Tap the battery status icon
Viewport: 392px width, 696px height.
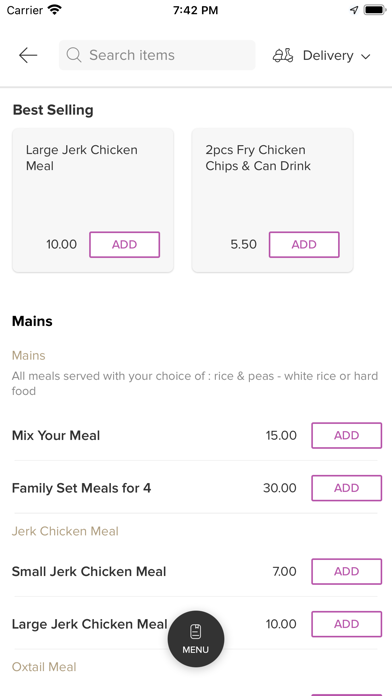coord(375,10)
